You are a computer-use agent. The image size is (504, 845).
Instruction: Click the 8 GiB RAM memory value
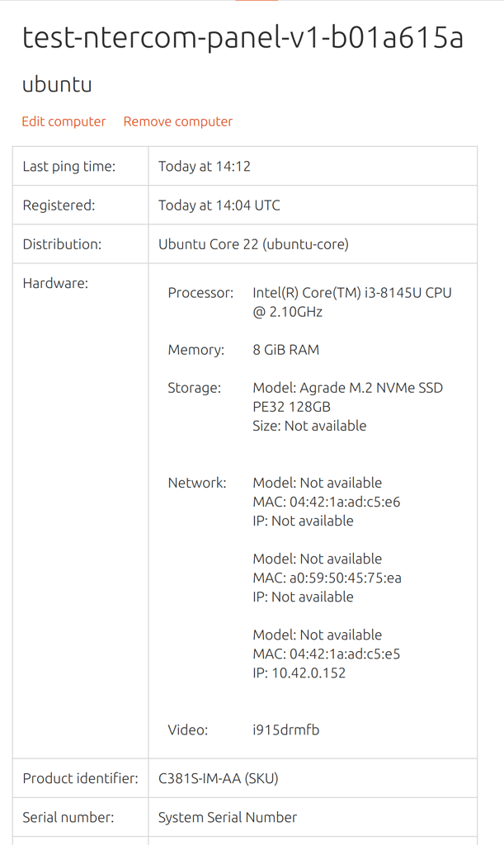tap(285, 350)
